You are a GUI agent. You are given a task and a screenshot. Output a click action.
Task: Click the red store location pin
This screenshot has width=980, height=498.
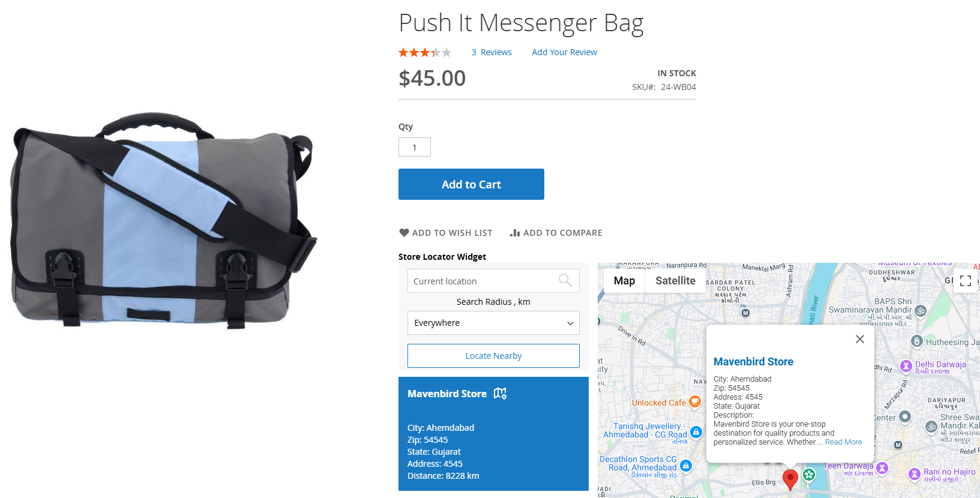tap(790, 479)
